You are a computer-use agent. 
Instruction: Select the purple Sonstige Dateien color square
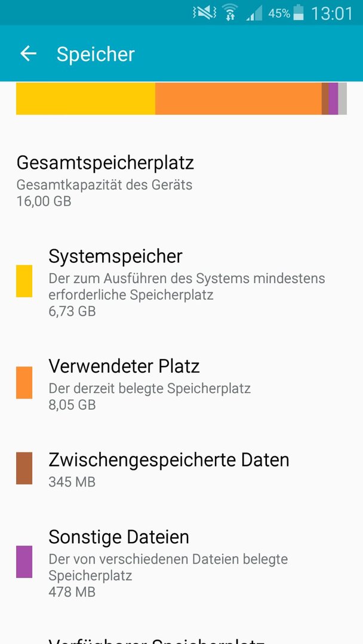pyautogui.click(x=24, y=562)
